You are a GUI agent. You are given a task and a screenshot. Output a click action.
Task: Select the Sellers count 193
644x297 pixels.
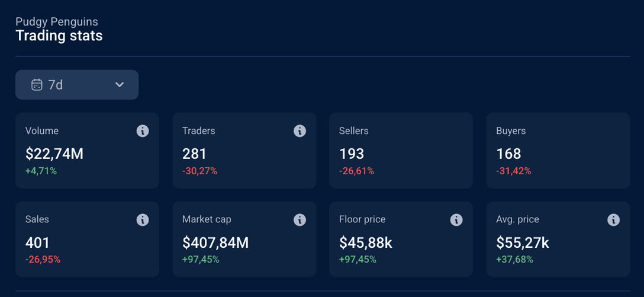[x=352, y=154]
